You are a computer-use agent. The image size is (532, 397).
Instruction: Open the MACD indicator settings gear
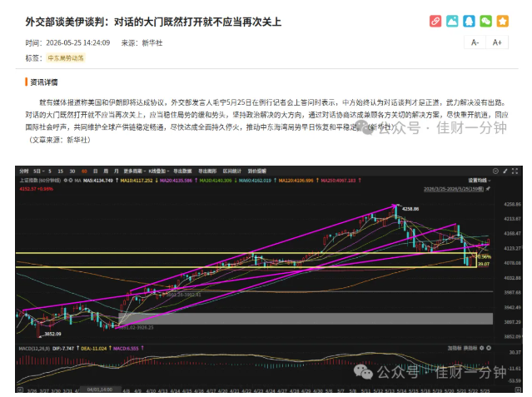pyautogui.click(x=482, y=348)
